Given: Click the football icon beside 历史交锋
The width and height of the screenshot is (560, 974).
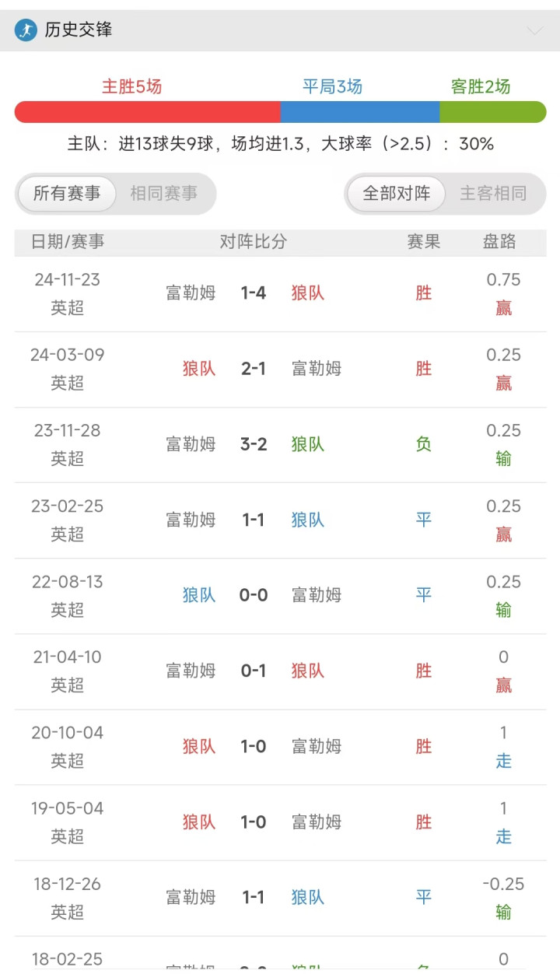Looking at the screenshot, I should (x=26, y=30).
